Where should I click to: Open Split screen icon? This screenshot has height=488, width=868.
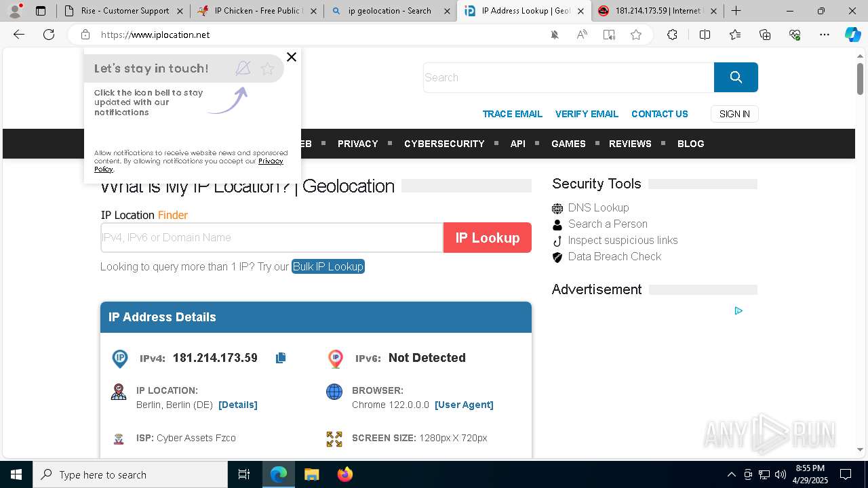point(705,35)
